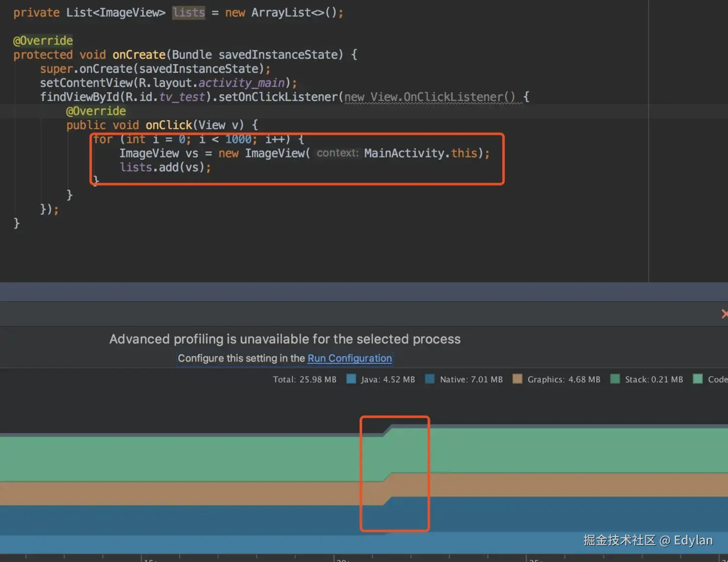The width and height of the screenshot is (728, 562).
Task: Click the Java legend color swatch
Action: click(351, 379)
